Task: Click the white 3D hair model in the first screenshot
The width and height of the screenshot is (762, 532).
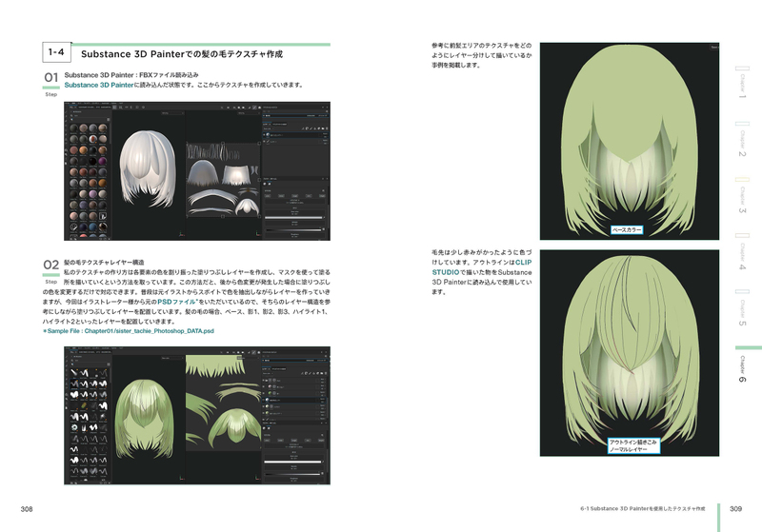Action: tap(148, 167)
